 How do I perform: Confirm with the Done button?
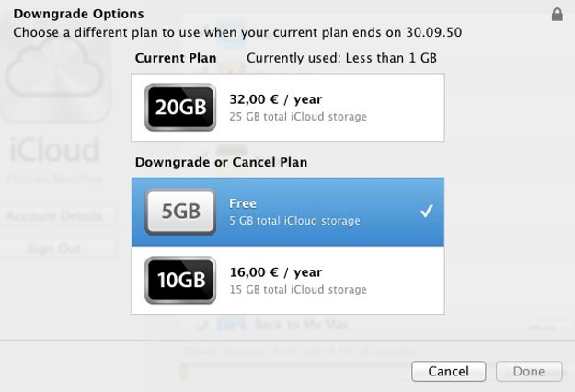(529, 371)
